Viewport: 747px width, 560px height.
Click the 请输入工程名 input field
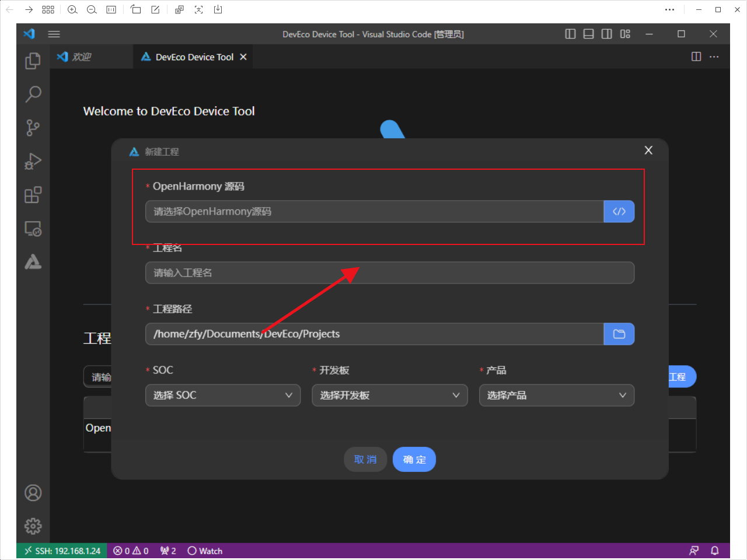390,272
